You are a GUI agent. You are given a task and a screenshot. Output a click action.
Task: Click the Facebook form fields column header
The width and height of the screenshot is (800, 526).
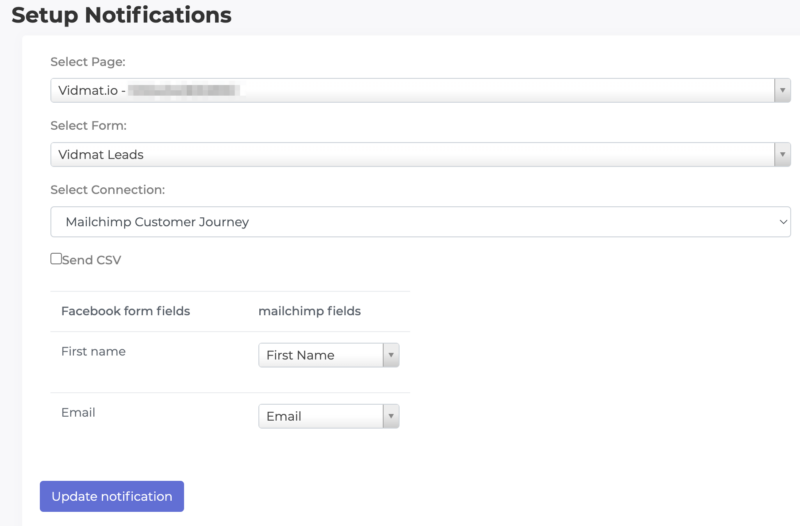pos(126,311)
